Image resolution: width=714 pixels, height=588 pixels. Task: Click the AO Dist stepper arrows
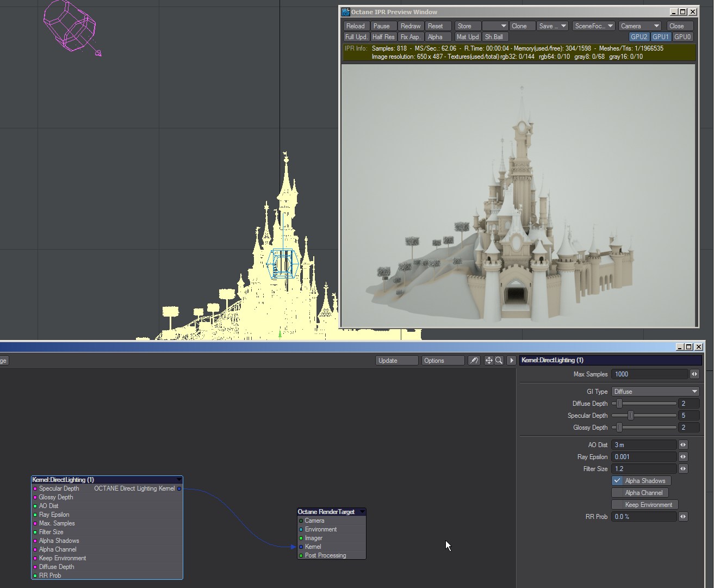click(683, 445)
